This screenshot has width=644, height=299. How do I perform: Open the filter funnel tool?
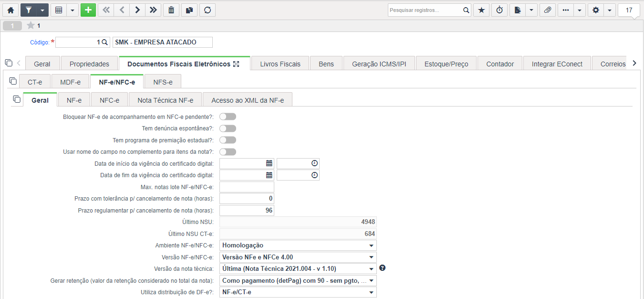[x=28, y=10]
